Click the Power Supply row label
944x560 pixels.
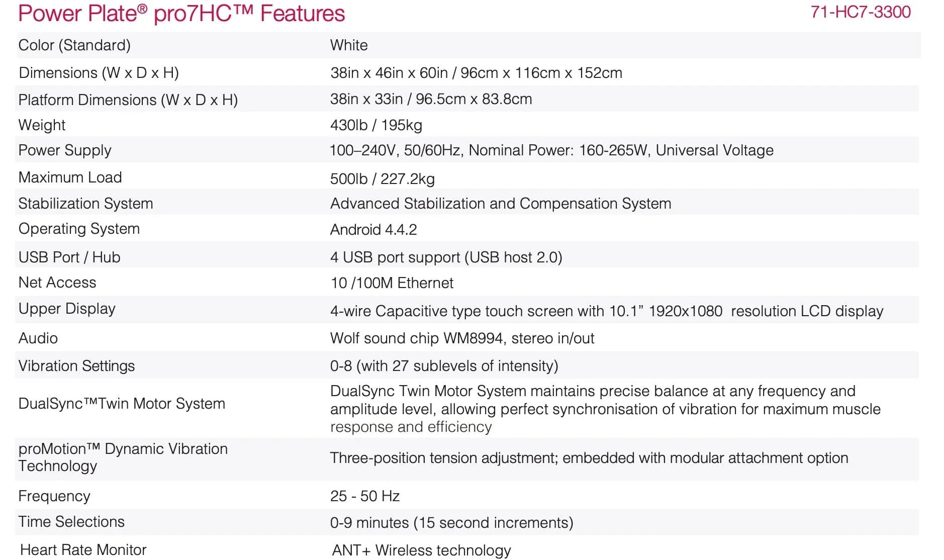coord(65,150)
